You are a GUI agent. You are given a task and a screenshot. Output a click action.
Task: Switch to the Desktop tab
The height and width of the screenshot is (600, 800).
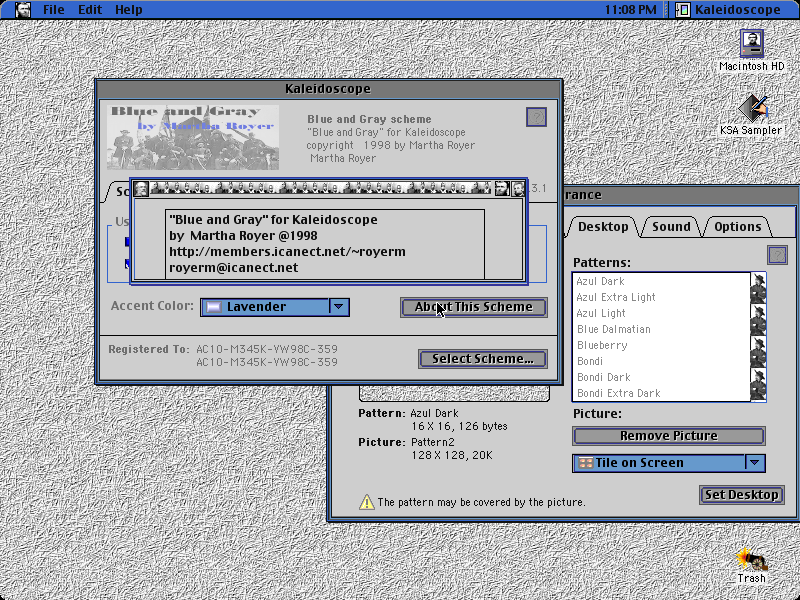[x=603, y=227]
